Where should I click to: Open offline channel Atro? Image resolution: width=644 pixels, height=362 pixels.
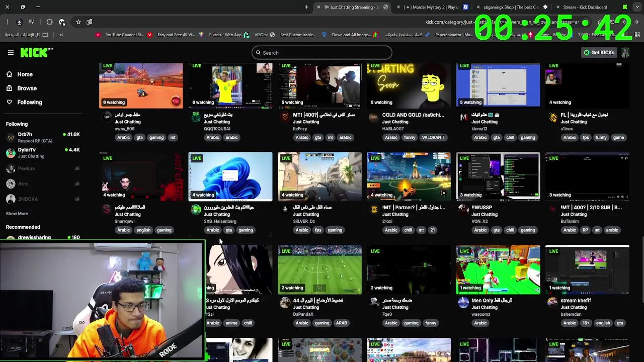pyautogui.click(x=43, y=184)
